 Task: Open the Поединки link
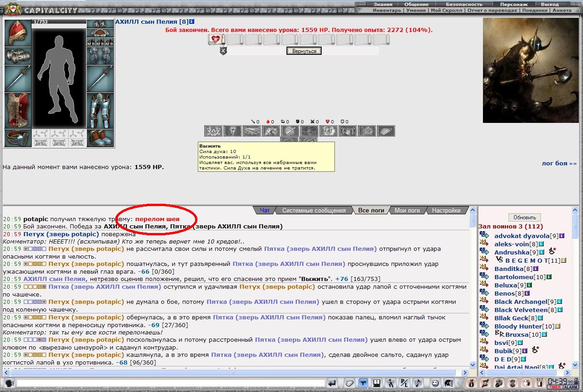tap(534, 10)
